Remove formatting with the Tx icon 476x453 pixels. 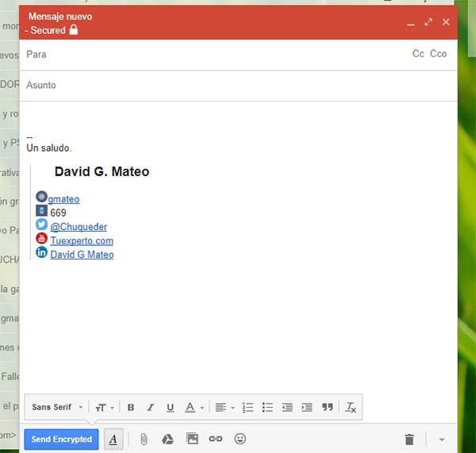pos(351,408)
